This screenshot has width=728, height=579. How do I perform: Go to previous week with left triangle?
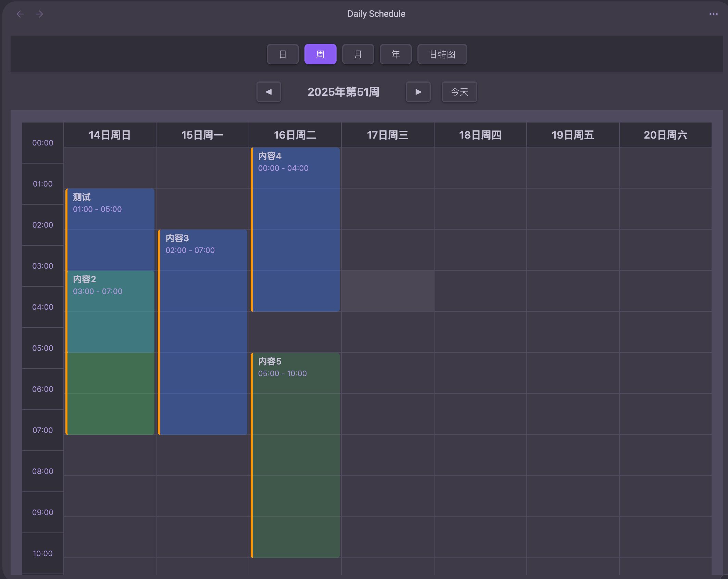pyautogui.click(x=269, y=92)
